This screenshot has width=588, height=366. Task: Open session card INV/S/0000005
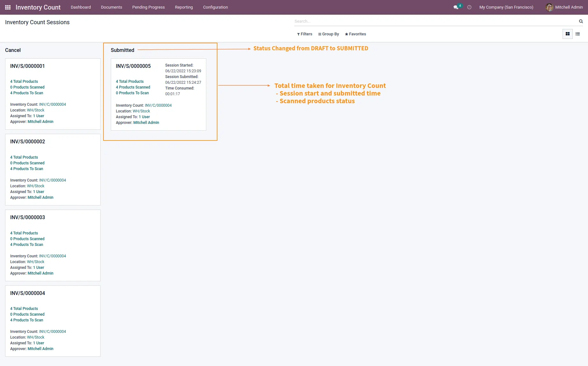[x=159, y=94]
